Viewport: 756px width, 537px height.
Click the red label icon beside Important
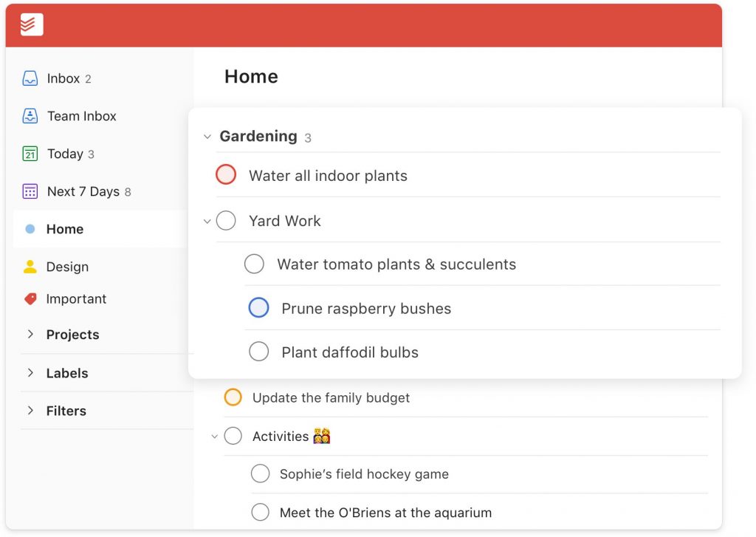30,299
